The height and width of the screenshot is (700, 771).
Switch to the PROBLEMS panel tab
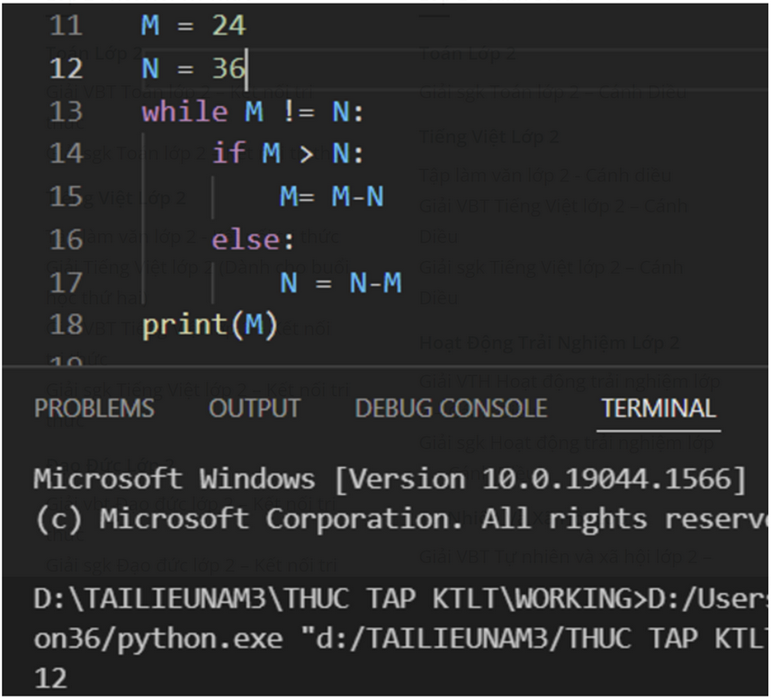94,408
